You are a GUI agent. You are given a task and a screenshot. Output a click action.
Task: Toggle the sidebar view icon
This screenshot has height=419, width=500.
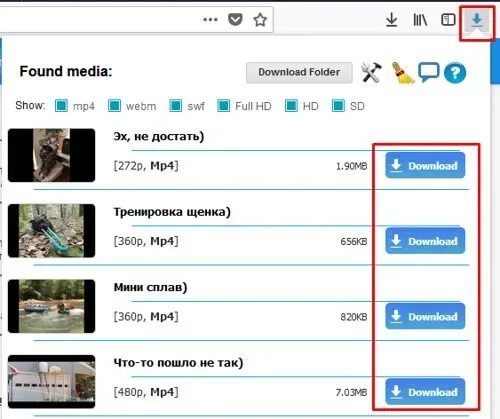coord(448,20)
